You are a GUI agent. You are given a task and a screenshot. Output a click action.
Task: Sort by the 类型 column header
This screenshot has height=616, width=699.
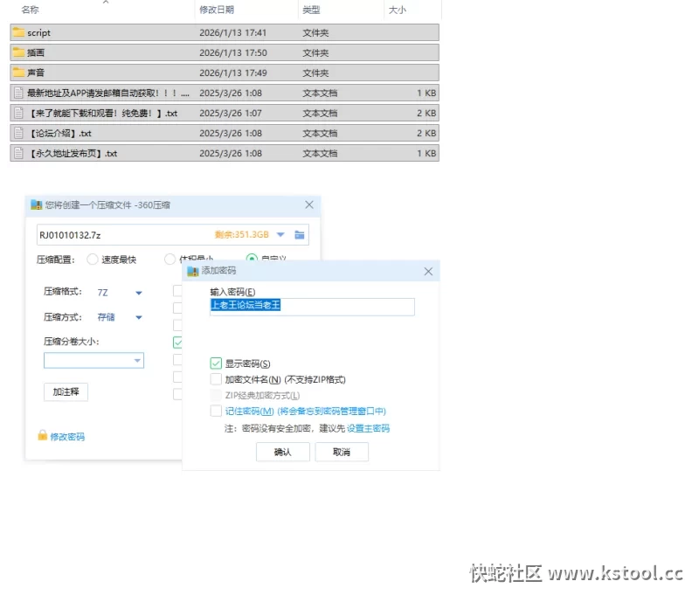click(x=311, y=10)
